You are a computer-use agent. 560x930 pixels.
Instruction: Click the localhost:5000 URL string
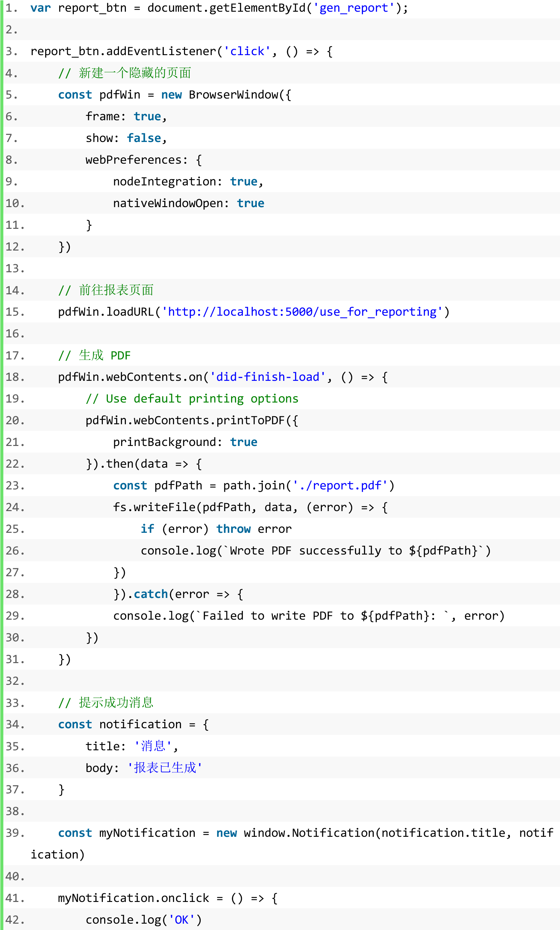click(302, 312)
